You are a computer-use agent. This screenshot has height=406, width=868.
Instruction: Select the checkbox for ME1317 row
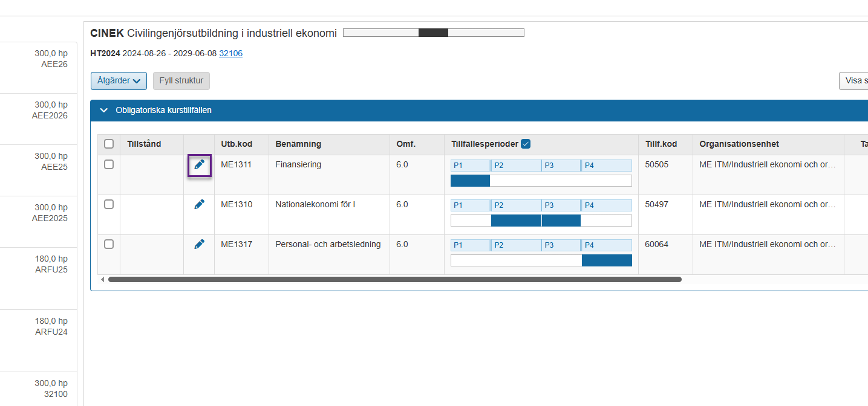[x=109, y=244]
